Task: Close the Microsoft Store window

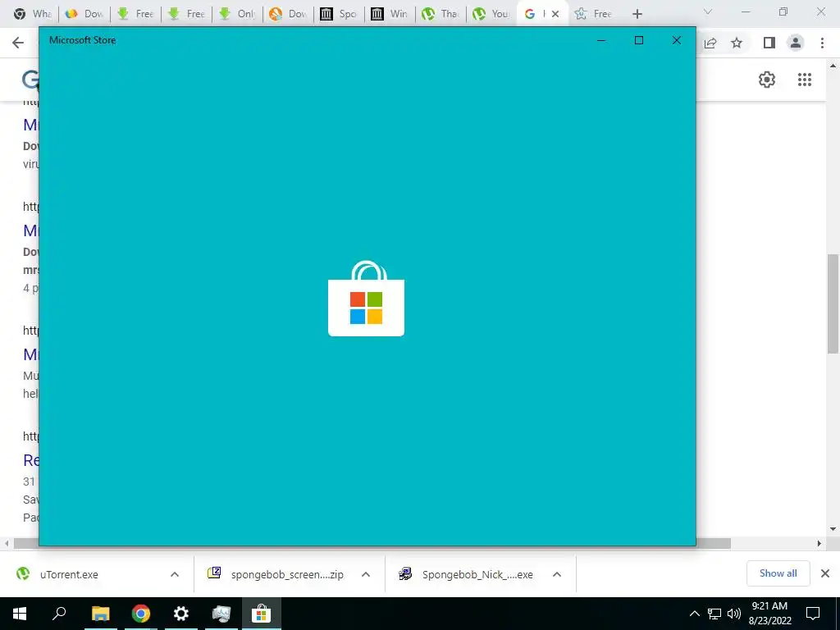Action: pos(677,40)
